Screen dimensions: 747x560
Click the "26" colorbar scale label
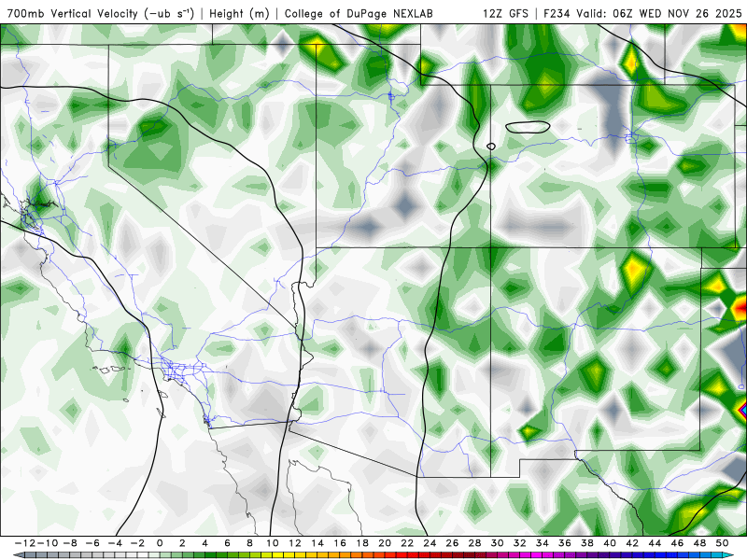pos(452,543)
